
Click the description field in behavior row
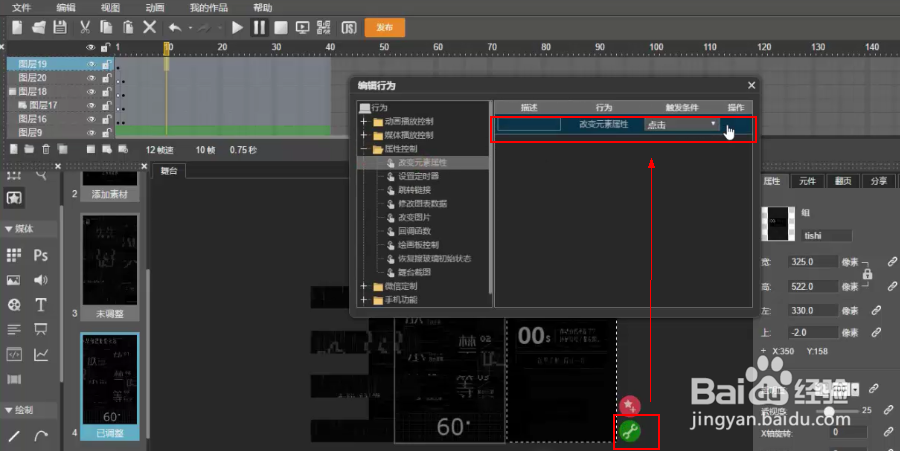tap(529, 124)
